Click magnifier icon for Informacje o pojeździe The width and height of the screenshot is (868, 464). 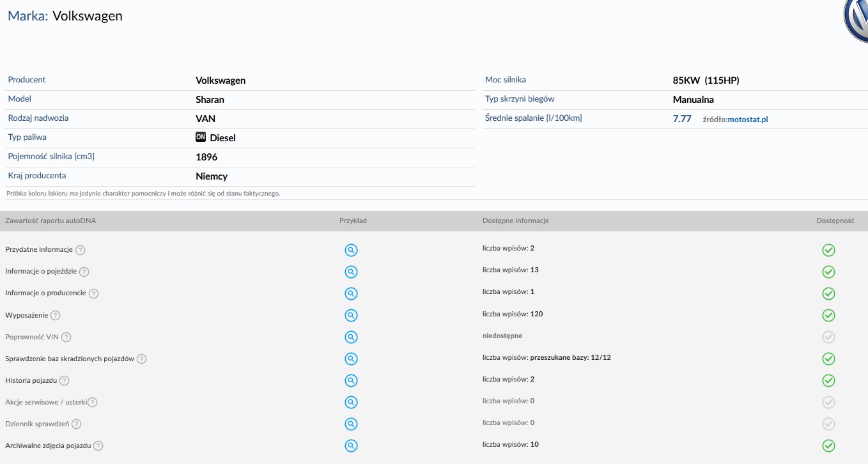[x=351, y=272]
